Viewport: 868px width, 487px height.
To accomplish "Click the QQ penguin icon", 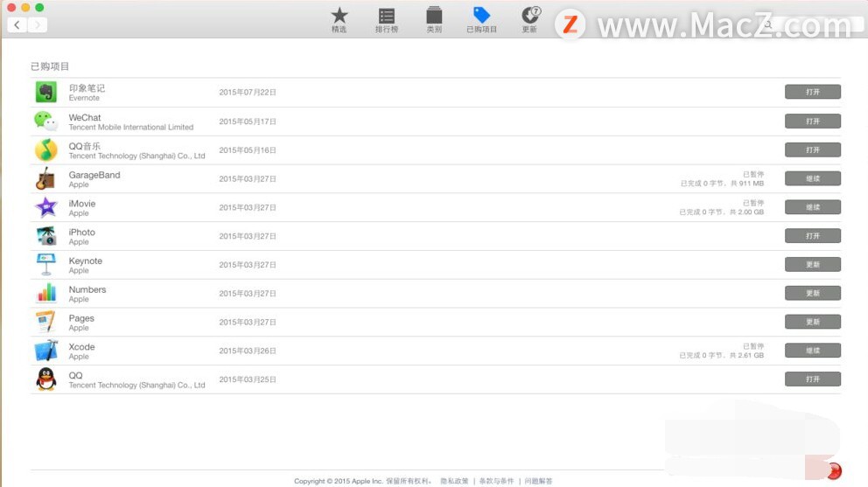I will [x=46, y=379].
